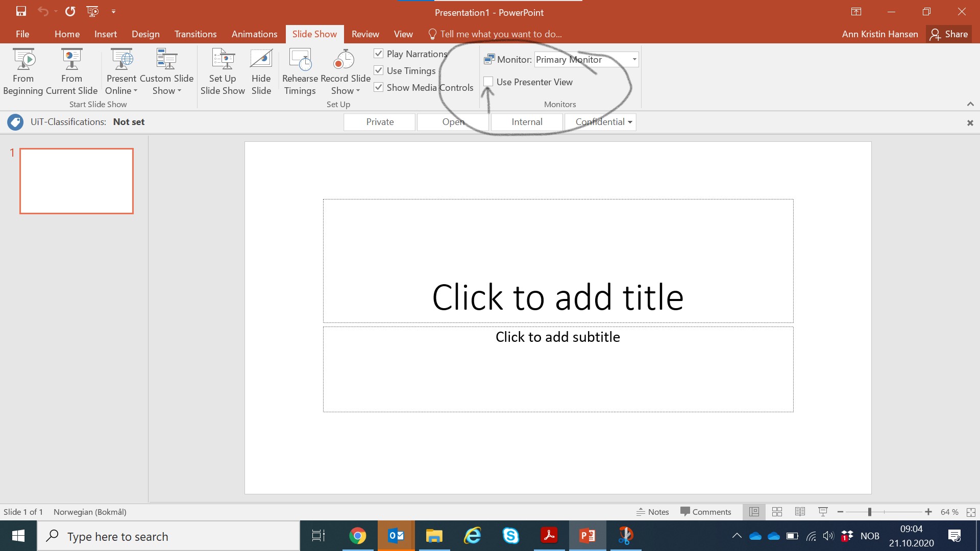Click the zoom slider handle
Image resolution: width=980 pixels, height=551 pixels.
[x=869, y=512]
